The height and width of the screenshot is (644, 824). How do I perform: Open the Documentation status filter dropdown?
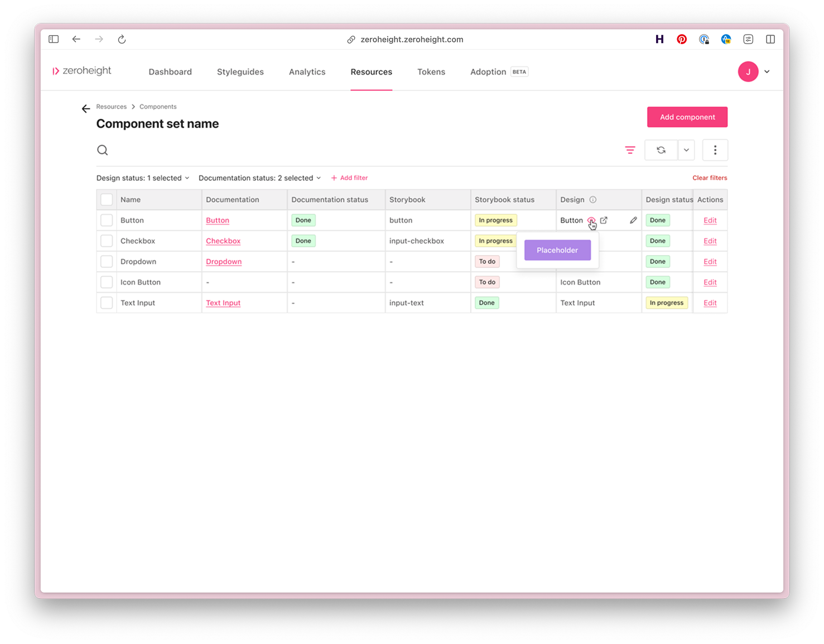pyautogui.click(x=259, y=177)
